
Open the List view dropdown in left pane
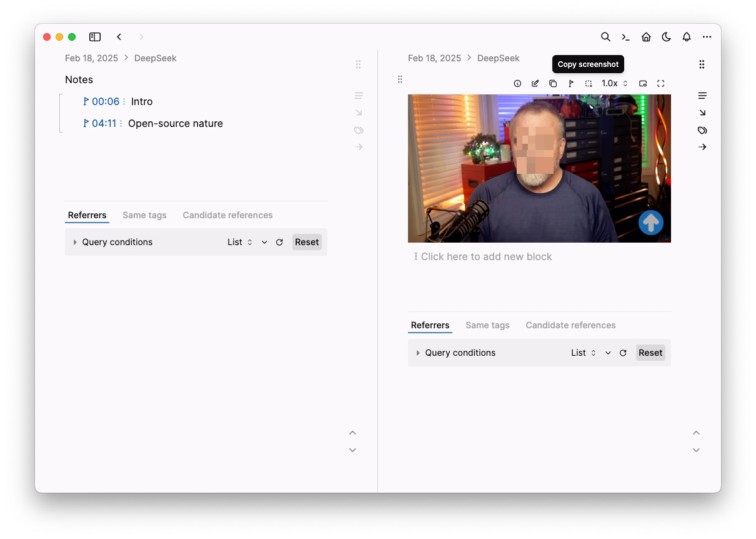pos(240,242)
